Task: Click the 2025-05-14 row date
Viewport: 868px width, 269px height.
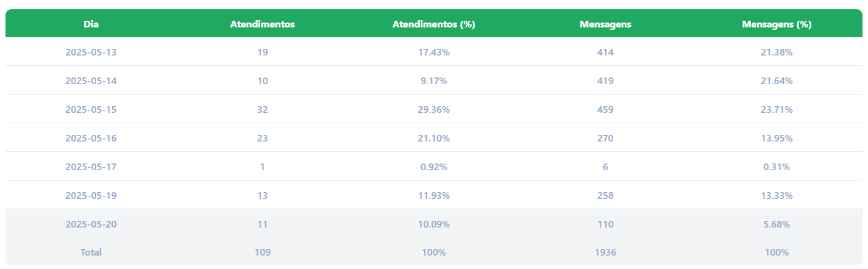Action: [91, 81]
